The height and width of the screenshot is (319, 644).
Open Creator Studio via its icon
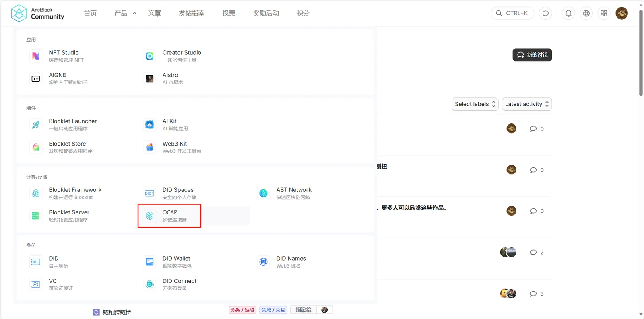[149, 56]
